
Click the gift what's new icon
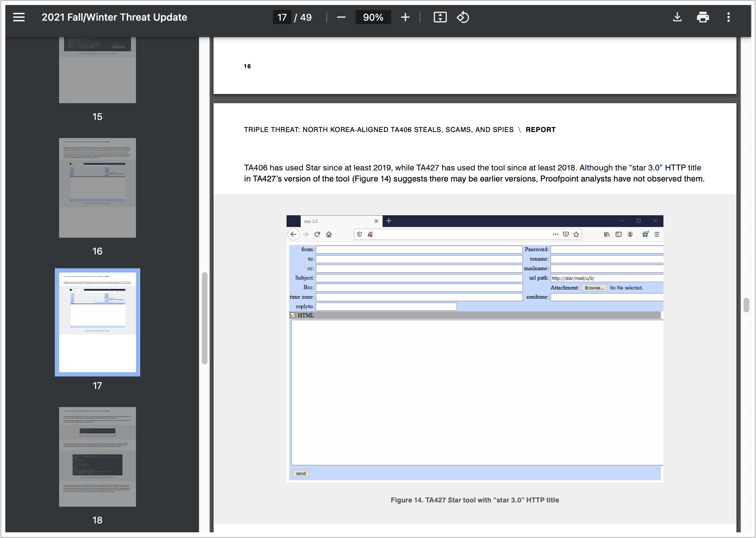[x=645, y=234]
